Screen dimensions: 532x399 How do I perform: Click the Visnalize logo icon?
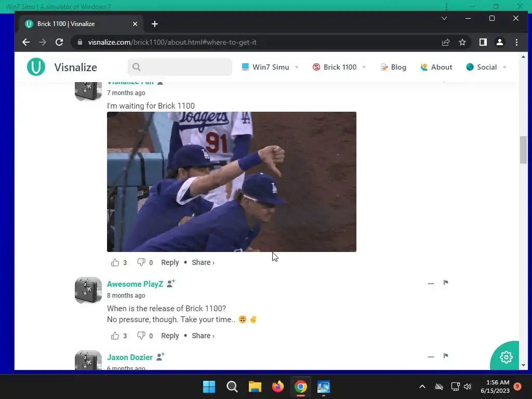[36, 67]
